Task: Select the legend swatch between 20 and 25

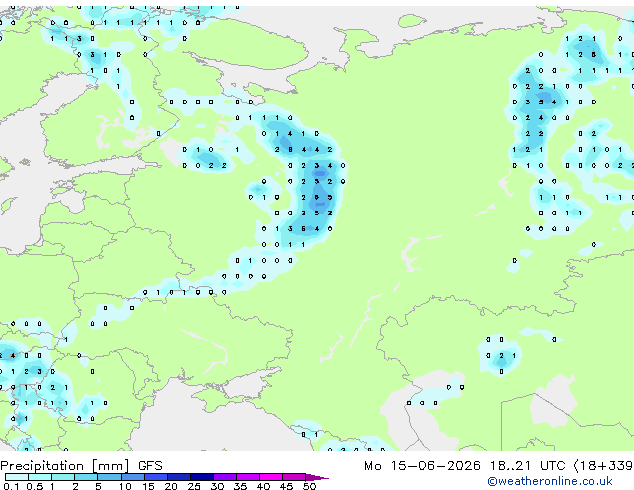Action: coord(179,477)
